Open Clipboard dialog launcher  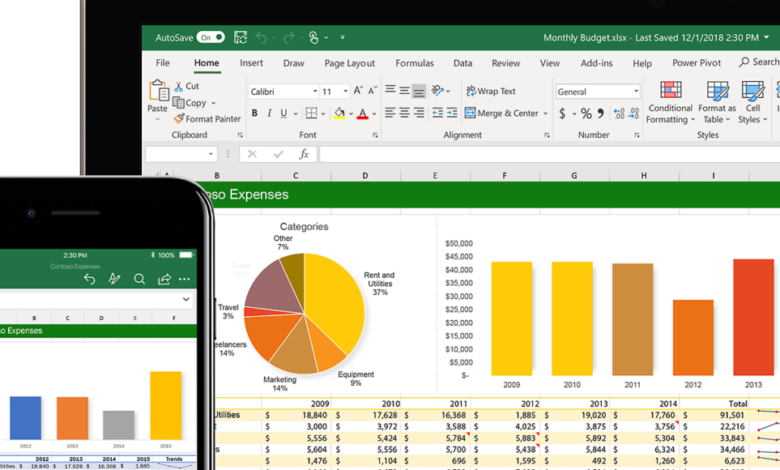[x=240, y=135]
